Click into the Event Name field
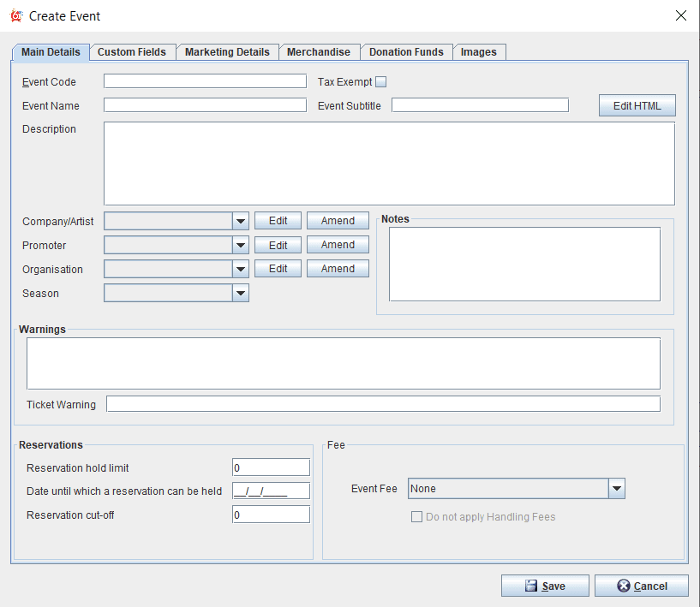The height and width of the screenshot is (607, 700). click(205, 105)
